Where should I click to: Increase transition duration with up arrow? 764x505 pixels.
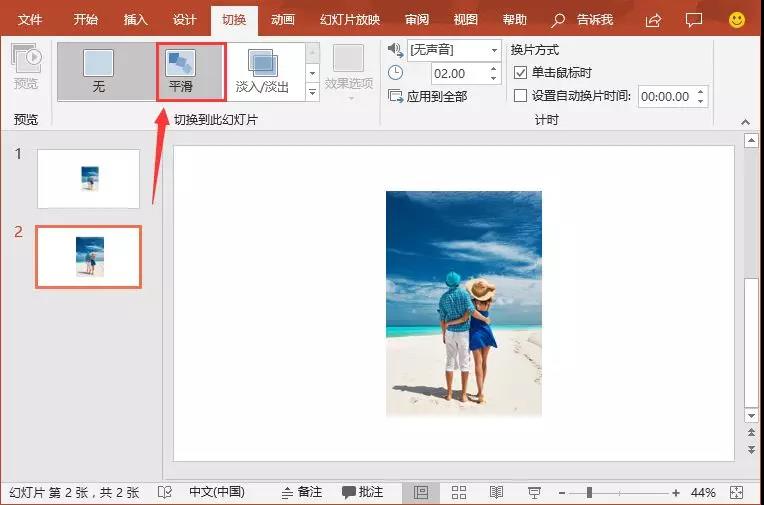(494, 69)
